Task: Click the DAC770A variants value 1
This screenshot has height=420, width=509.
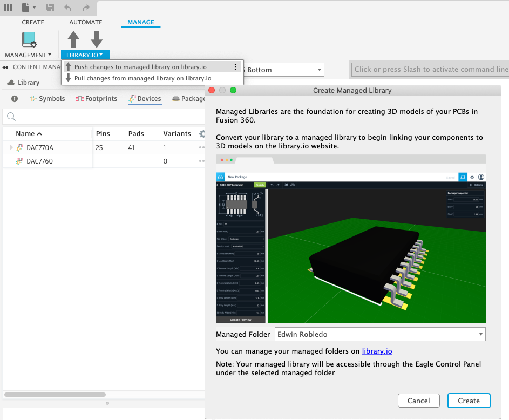Action: click(x=165, y=148)
